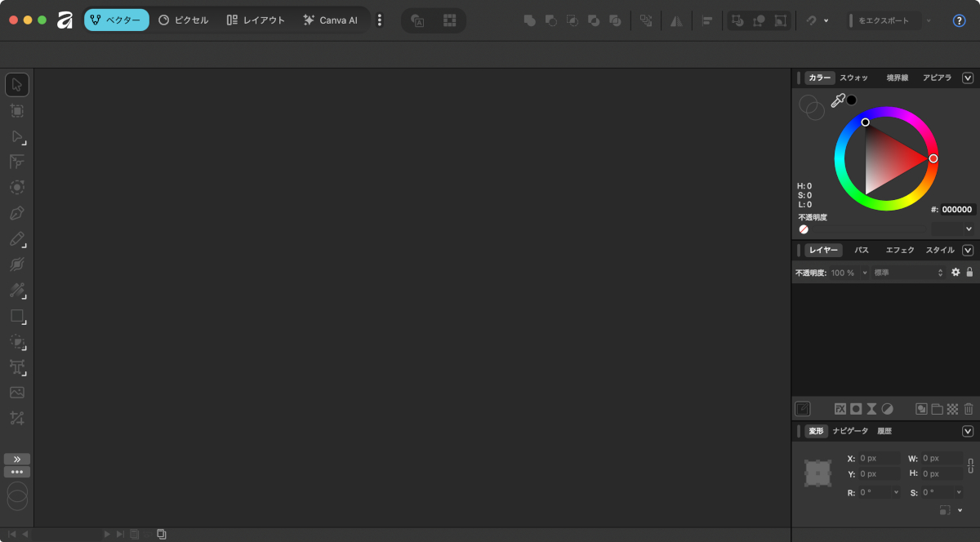Click the red handle on the color wheel
Viewport: 980px width, 542px height.
[x=933, y=158]
